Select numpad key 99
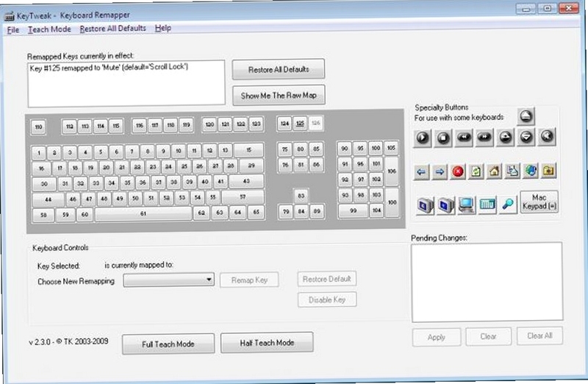This screenshot has height=384, width=588. [x=354, y=210]
